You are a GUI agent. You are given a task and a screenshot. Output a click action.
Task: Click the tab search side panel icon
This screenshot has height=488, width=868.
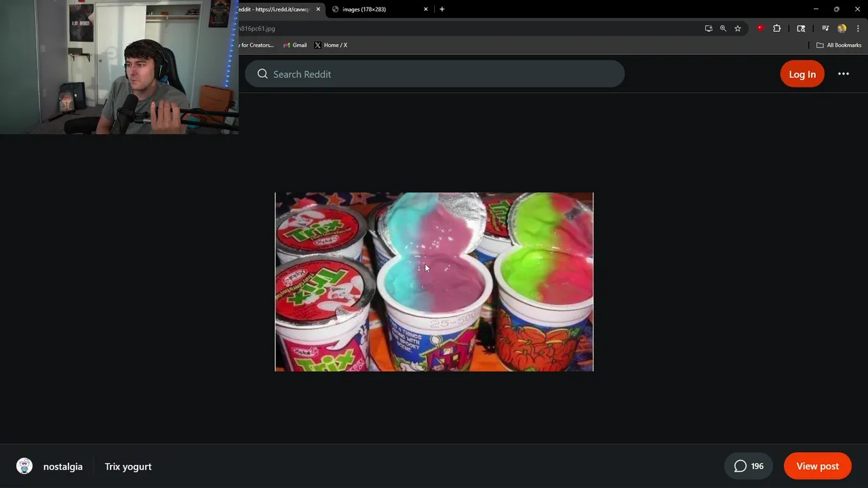[801, 28]
